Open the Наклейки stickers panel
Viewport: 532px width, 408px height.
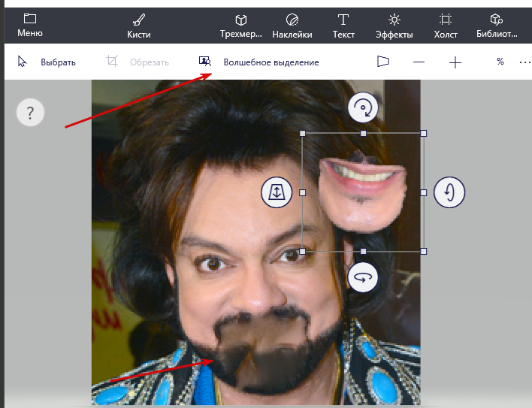pyautogui.click(x=292, y=25)
